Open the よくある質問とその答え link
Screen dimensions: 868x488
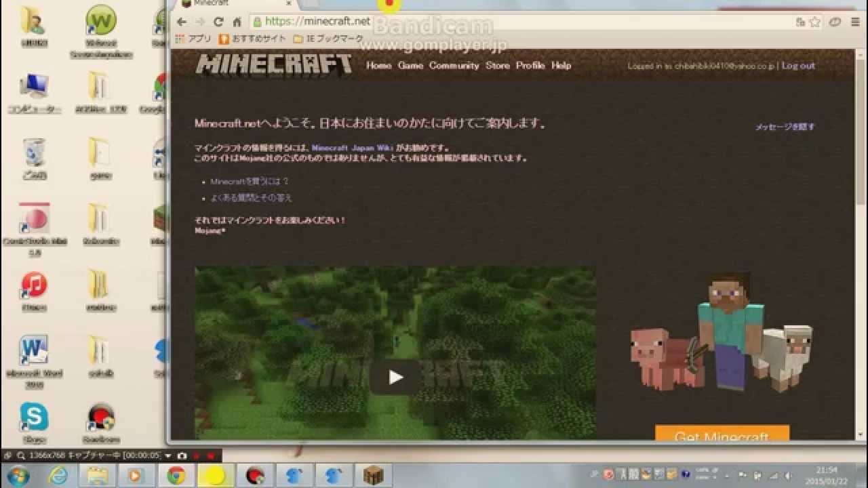[251, 198]
